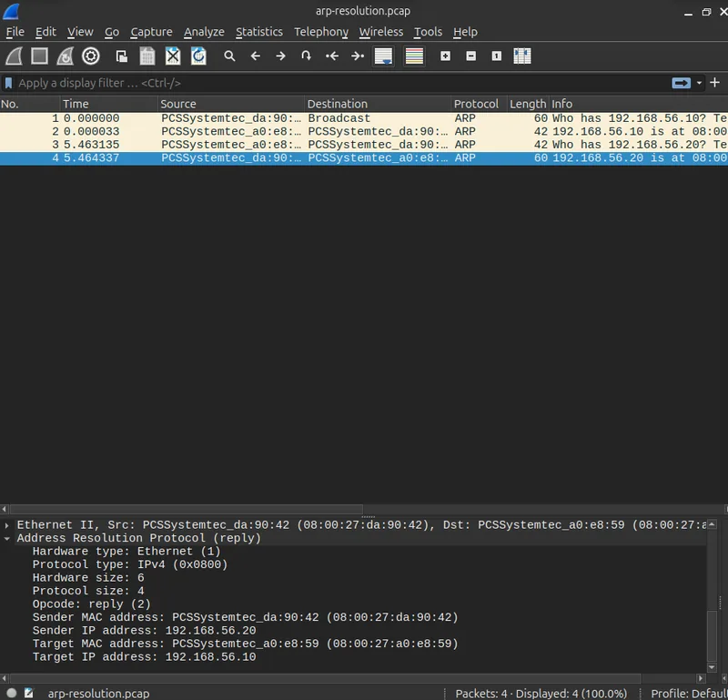Open capture file properties status icon
This screenshot has height=700, width=728.
[x=29, y=693]
